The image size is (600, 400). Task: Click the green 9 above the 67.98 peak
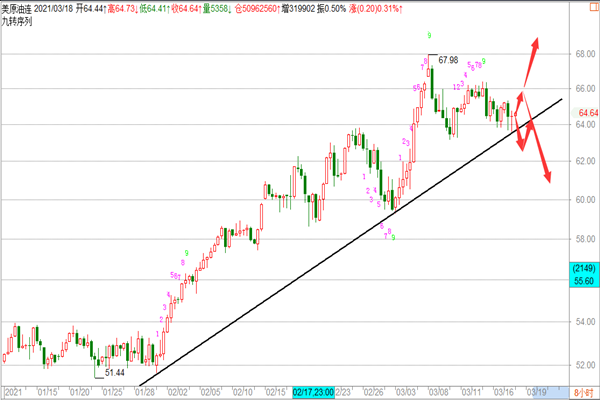coord(429,36)
